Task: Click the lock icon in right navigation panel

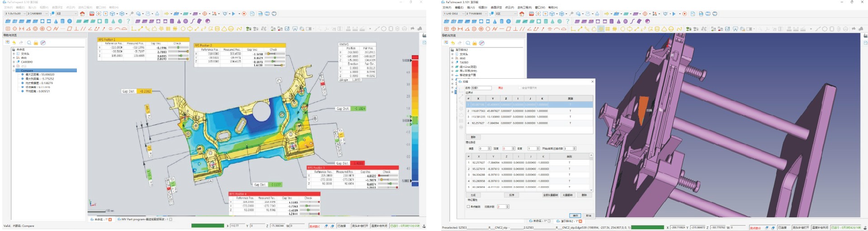Action: point(474,43)
